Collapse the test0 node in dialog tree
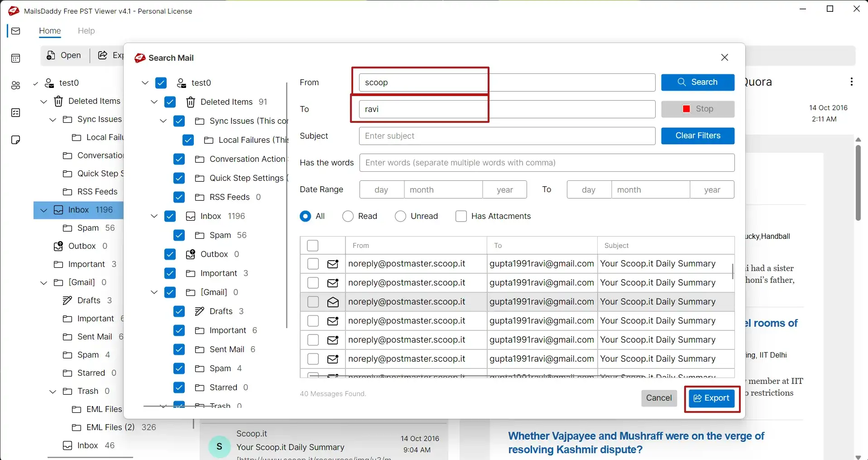Image resolution: width=868 pixels, height=460 pixels. [145, 83]
